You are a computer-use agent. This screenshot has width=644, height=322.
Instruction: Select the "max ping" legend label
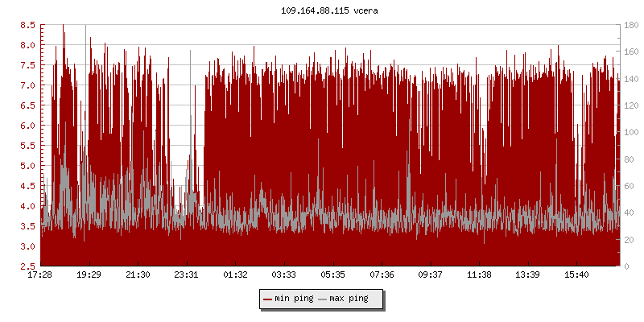pyautogui.click(x=349, y=299)
